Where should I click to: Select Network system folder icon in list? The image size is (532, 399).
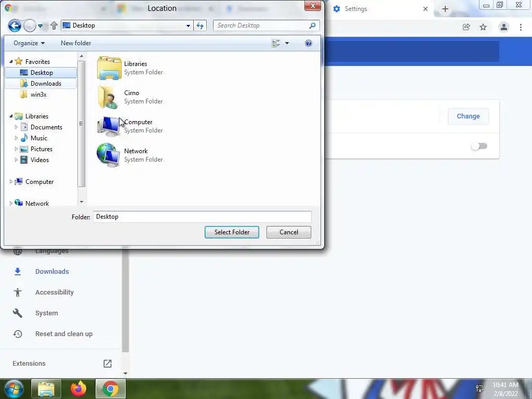109,155
